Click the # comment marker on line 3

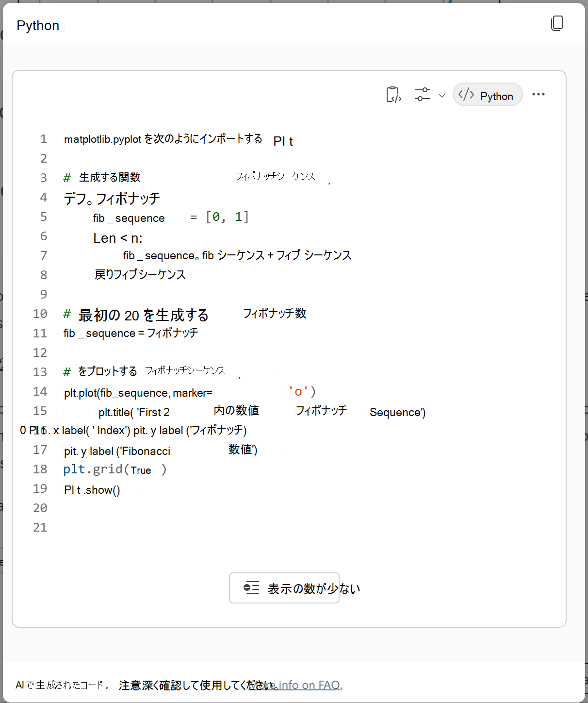point(66,177)
